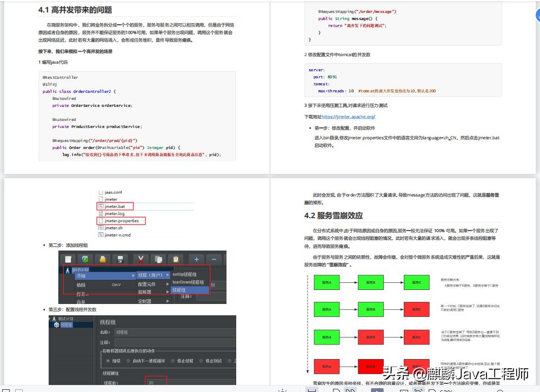
Task: Click the bullet 第三步：配置线程并发数
Action: (72, 309)
